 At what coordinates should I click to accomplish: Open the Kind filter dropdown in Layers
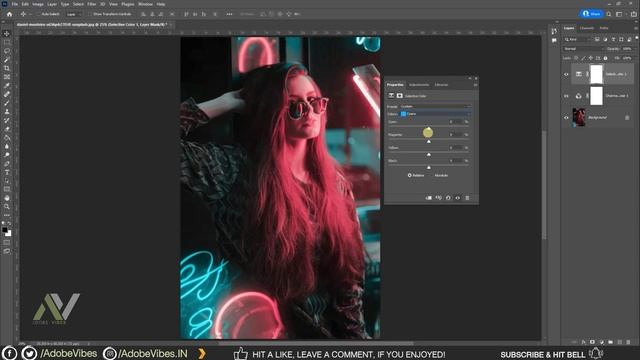pos(577,40)
